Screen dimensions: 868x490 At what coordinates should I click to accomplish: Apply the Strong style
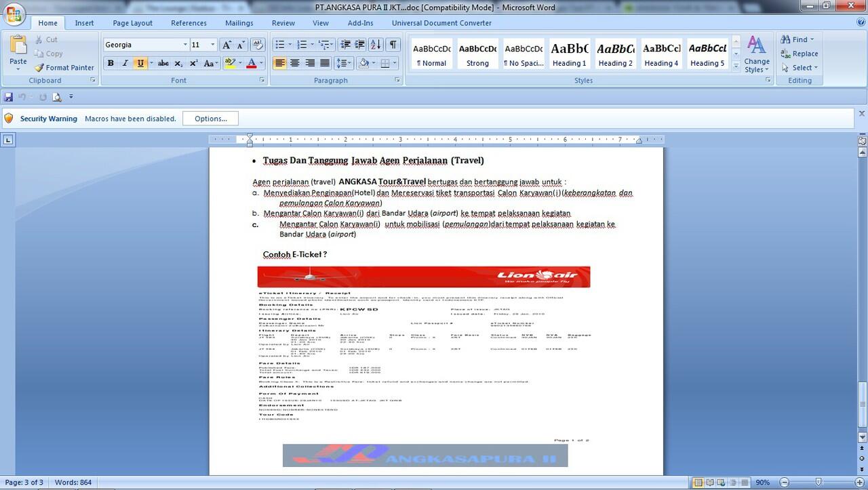click(477, 54)
